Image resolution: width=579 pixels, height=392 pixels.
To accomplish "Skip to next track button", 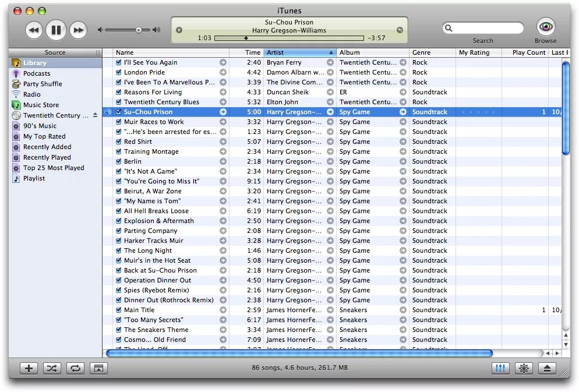I will point(78,30).
